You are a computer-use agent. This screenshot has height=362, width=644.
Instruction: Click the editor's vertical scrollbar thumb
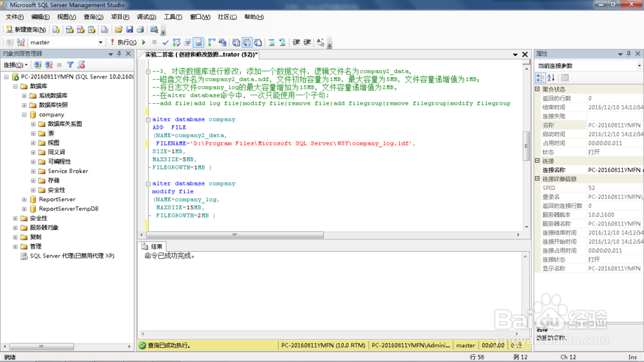click(526, 146)
